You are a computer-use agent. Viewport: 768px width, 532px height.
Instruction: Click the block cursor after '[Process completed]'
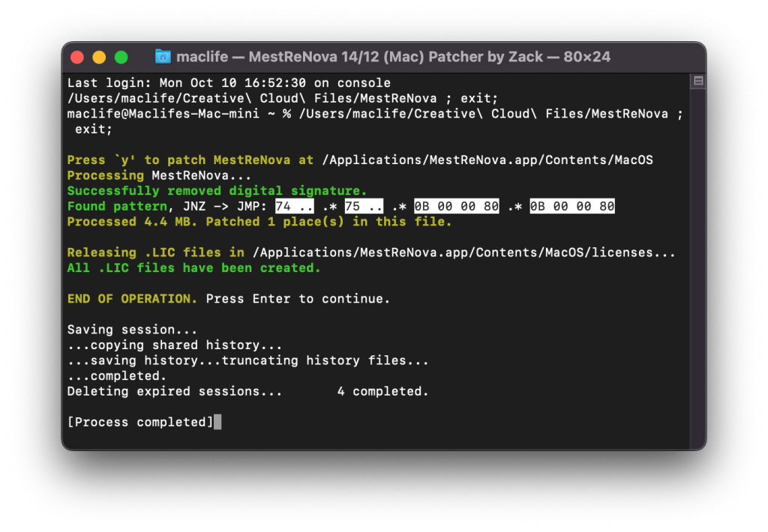pos(217,422)
